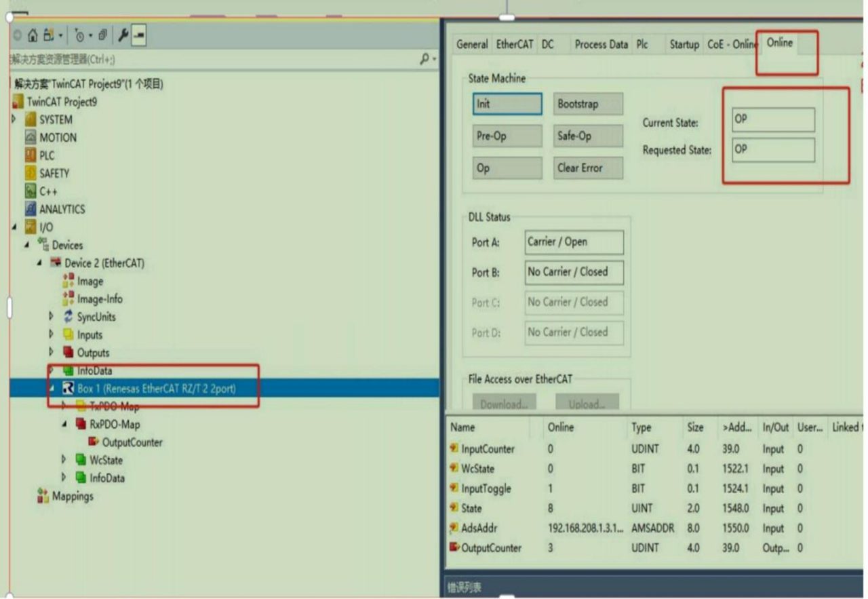
Task: Collapse the Device 2 (EtherCAT) node
Action: [x=40, y=263]
